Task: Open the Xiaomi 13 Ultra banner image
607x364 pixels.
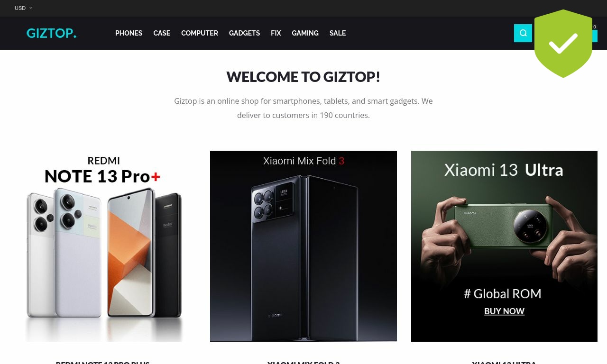Action: [504, 246]
